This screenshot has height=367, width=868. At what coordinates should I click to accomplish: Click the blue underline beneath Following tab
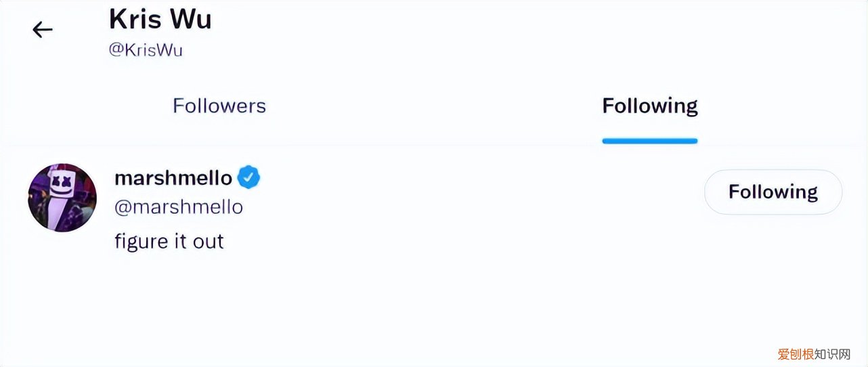[650, 141]
